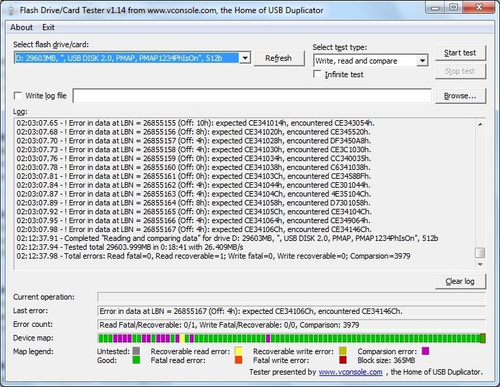This screenshot has width=500, height=387.
Task: Click the log scrollbar up arrow
Action: 480,124
